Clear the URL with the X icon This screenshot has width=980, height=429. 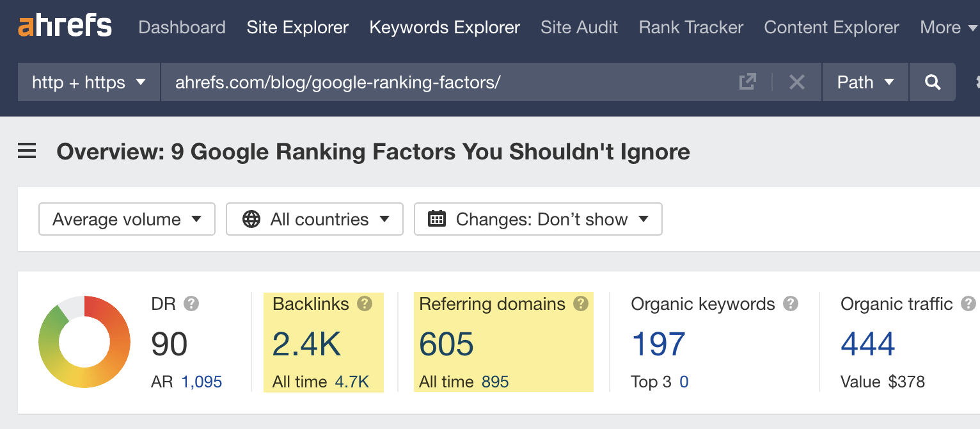tap(796, 82)
